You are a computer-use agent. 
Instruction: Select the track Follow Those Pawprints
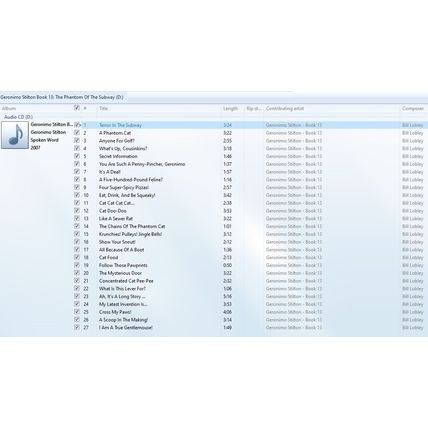point(123,265)
